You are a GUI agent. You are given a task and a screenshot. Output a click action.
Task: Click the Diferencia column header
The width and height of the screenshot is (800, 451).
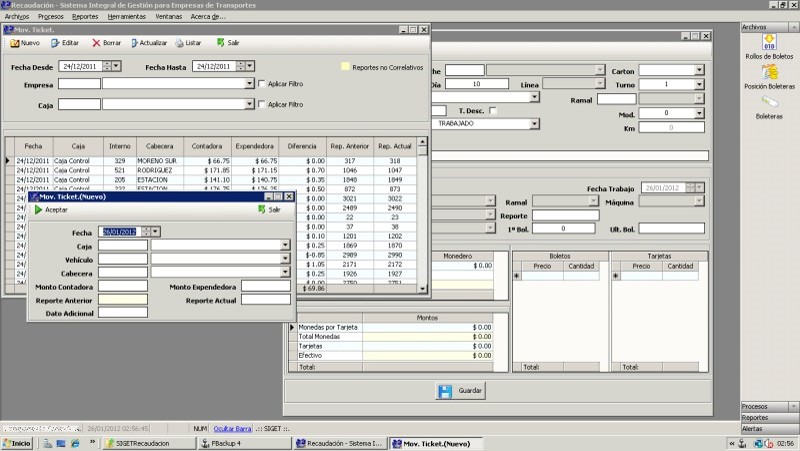click(302, 146)
